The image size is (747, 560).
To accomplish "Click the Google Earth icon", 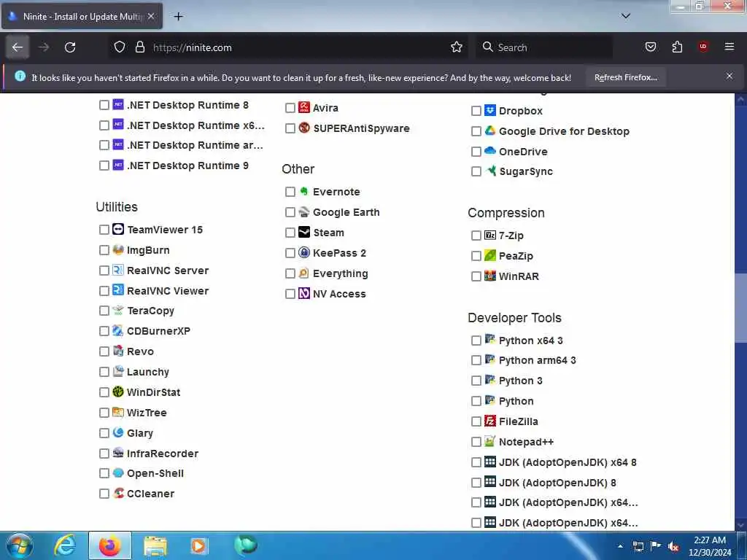I will pos(304,212).
